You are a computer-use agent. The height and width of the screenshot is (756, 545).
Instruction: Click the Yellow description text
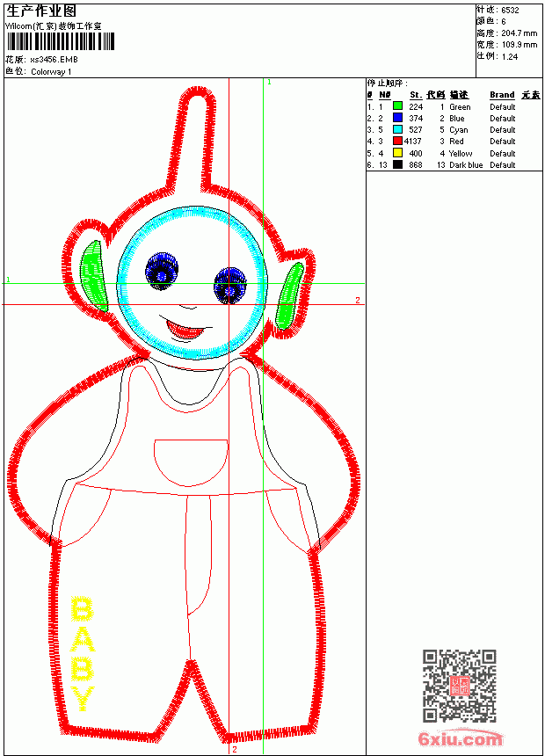[x=461, y=154]
